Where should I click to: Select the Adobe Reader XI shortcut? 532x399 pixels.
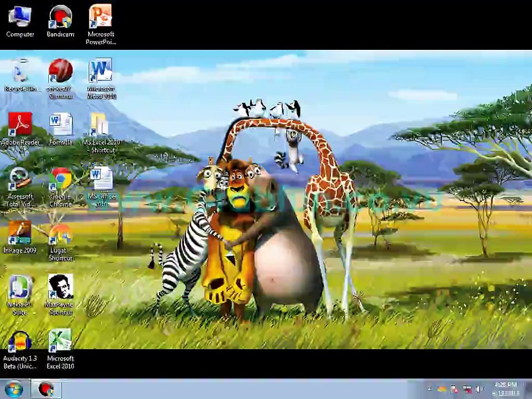[21, 132]
